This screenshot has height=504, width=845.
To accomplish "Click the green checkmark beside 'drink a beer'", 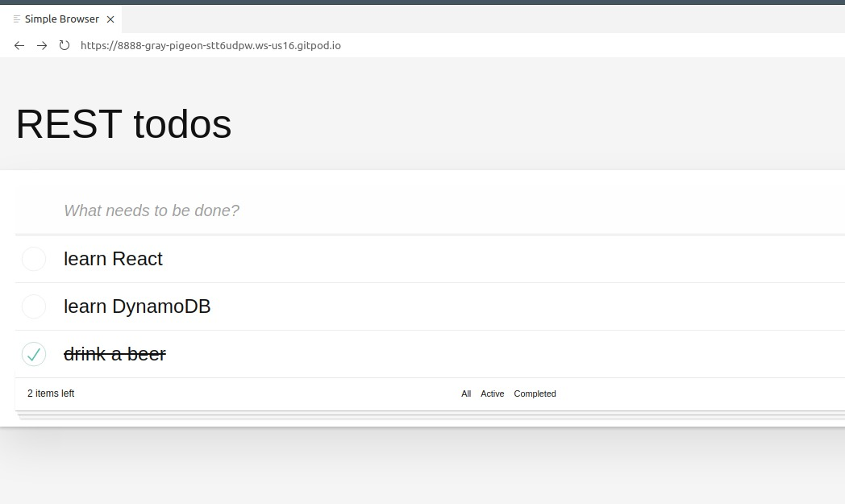I will tap(33, 354).
